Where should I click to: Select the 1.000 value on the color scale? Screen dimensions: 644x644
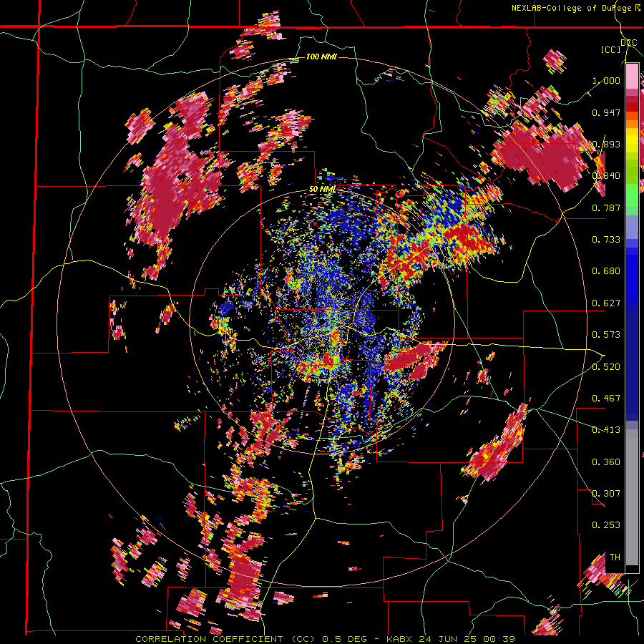pyautogui.click(x=606, y=80)
